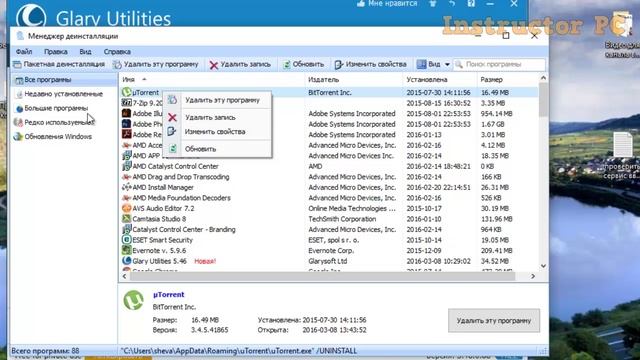Click the large µTorrent logo in details pane
Viewport: 640px width, 360px height.
pos(133,300)
